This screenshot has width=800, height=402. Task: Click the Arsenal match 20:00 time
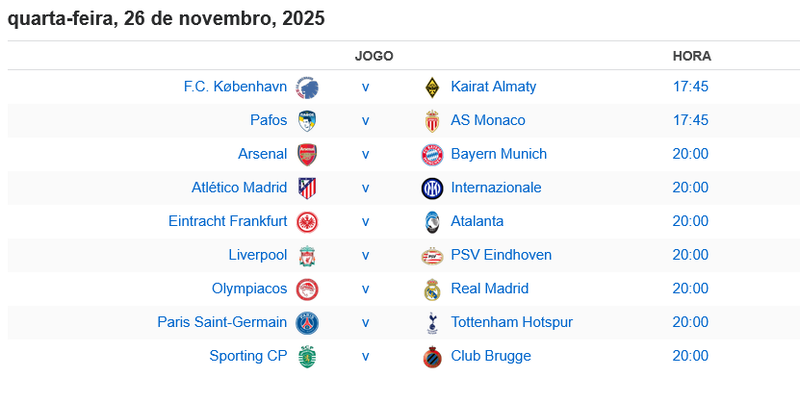coord(690,154)
